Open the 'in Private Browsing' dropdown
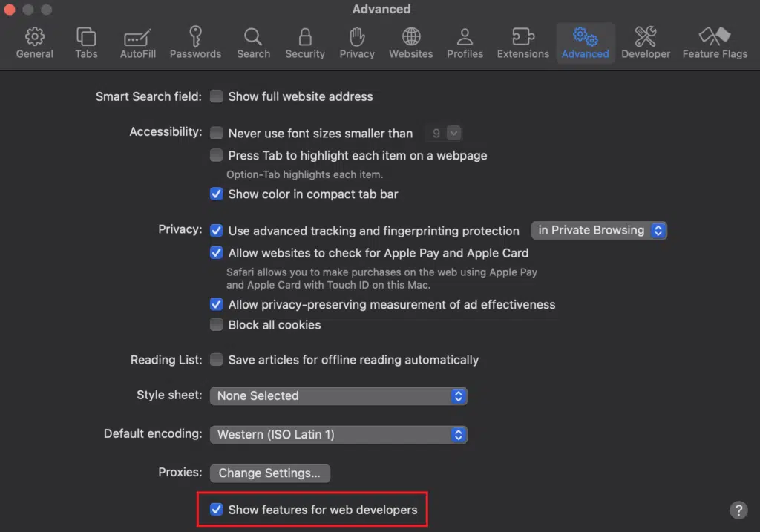 coord(599,231)
